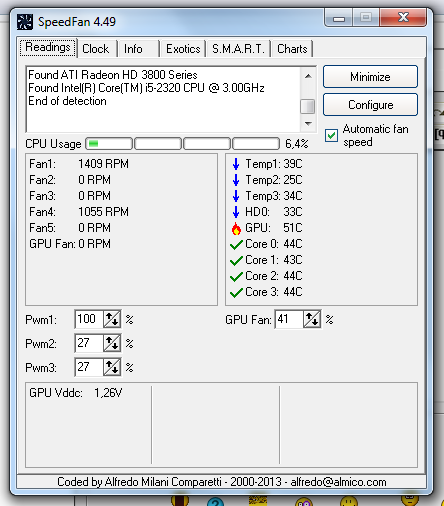Click the SpeedFan window minimize button
The width and height of the screenshot is (444, 506).
pos(339,18)
